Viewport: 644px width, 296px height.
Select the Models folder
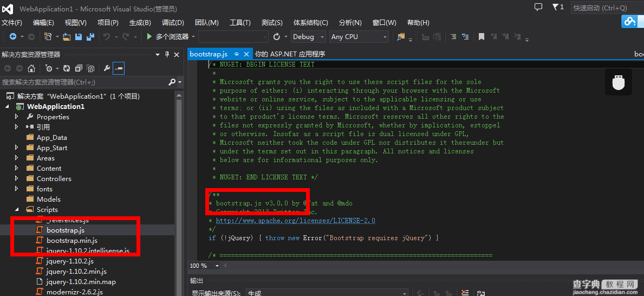click(x=48, y=199)
